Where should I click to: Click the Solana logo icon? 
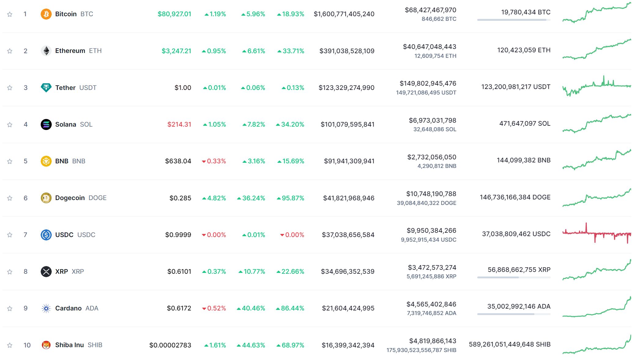click(46, 124)
